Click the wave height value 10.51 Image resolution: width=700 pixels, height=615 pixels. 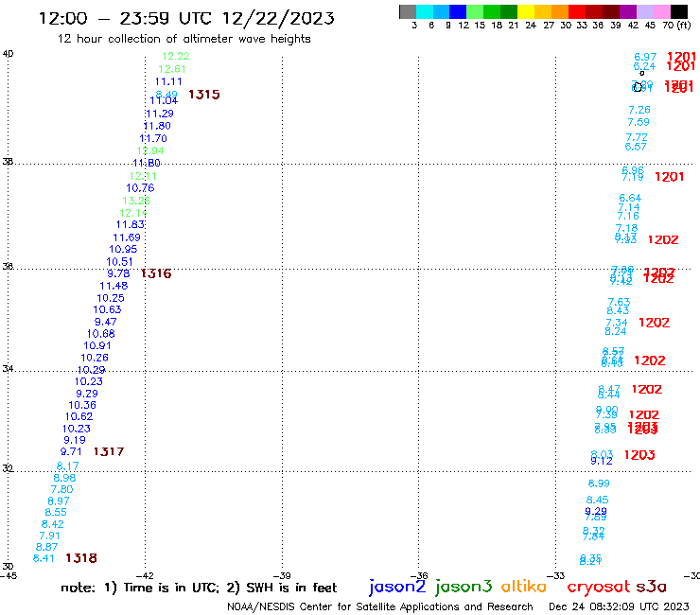click(119, 262)
